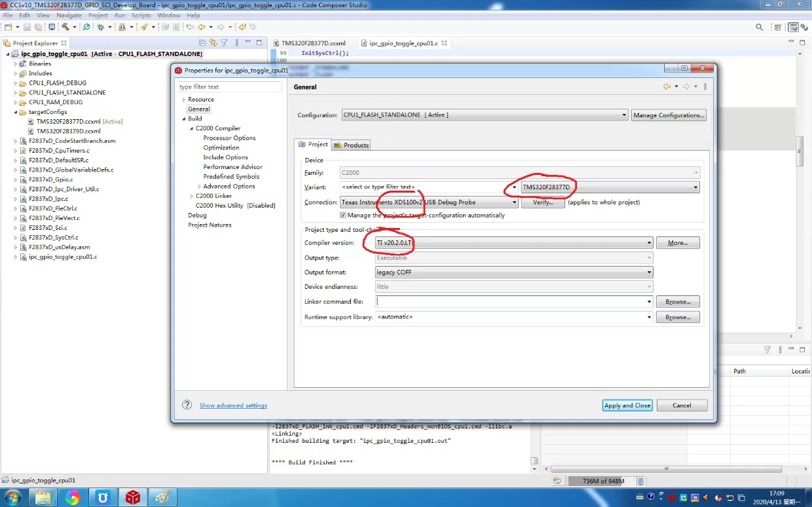
Task: Select Optimization in properties tree
Action: pyautogui.click(x=221, y=147)
